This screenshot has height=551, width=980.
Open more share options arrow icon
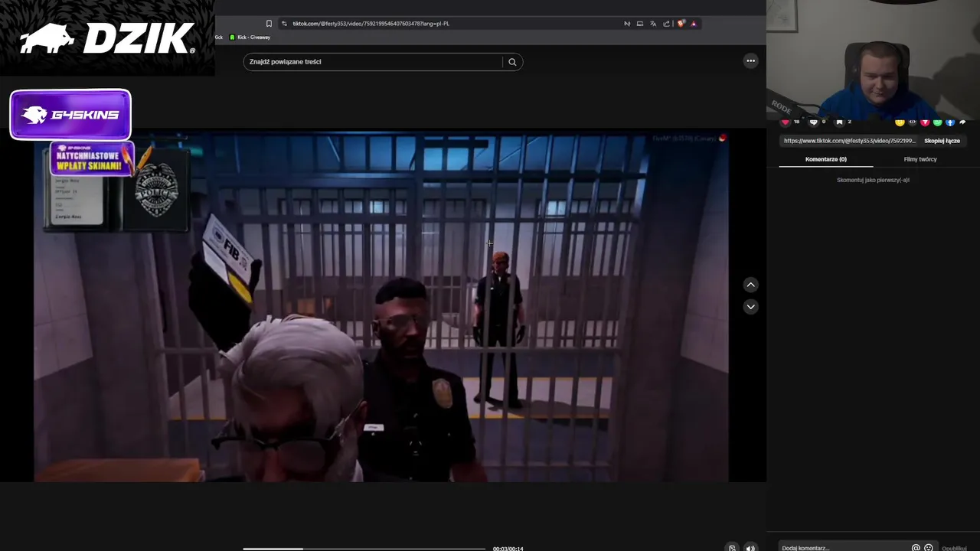pyautogui.click(x=962, y=122)
